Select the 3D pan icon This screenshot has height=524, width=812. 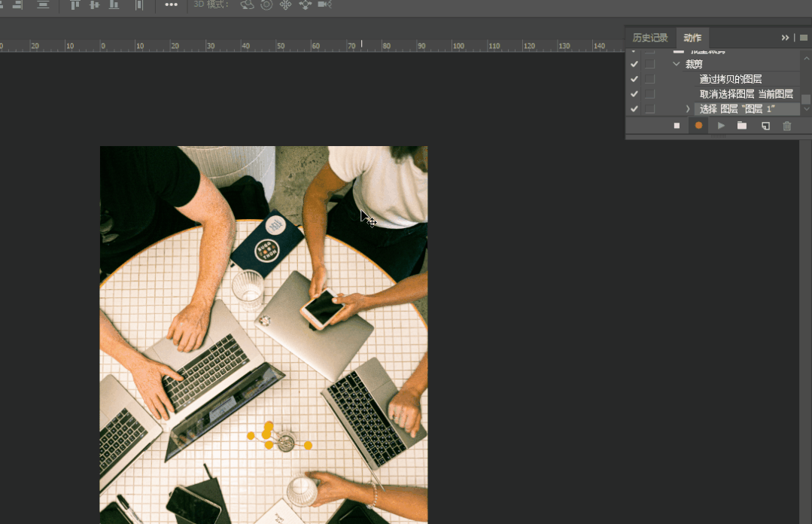[x=286, y=5]
